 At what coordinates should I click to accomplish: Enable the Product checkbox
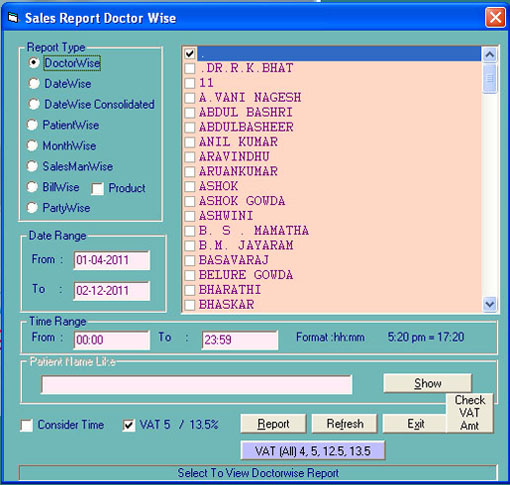[x=98, y=189]
